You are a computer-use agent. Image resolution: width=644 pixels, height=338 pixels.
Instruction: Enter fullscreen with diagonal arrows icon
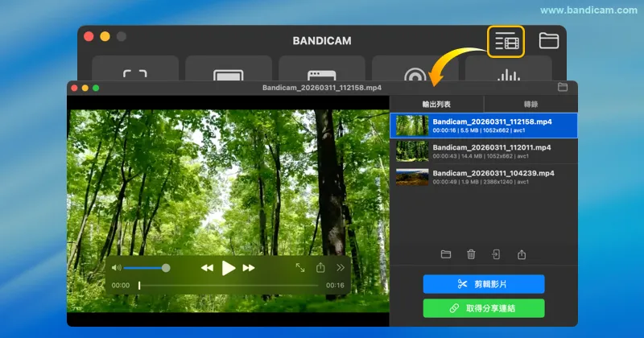pyautogui.click(x=300, y=268)
